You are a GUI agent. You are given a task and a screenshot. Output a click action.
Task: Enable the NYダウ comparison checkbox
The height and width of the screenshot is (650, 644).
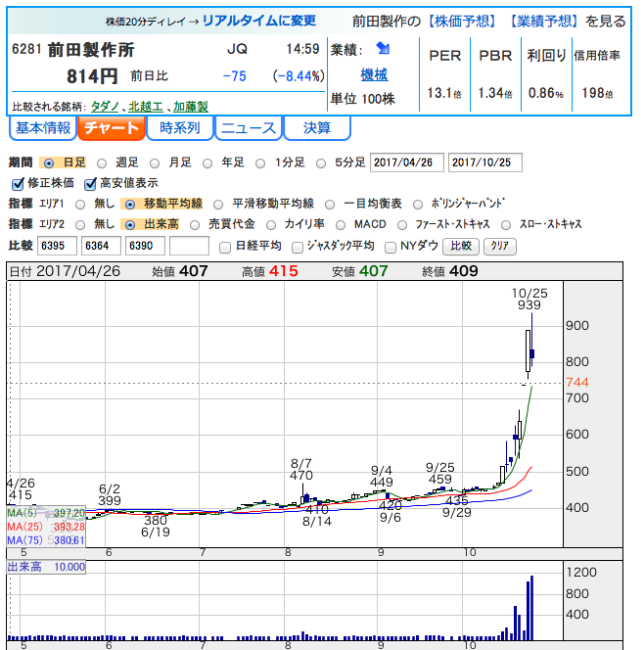point(390,248)
